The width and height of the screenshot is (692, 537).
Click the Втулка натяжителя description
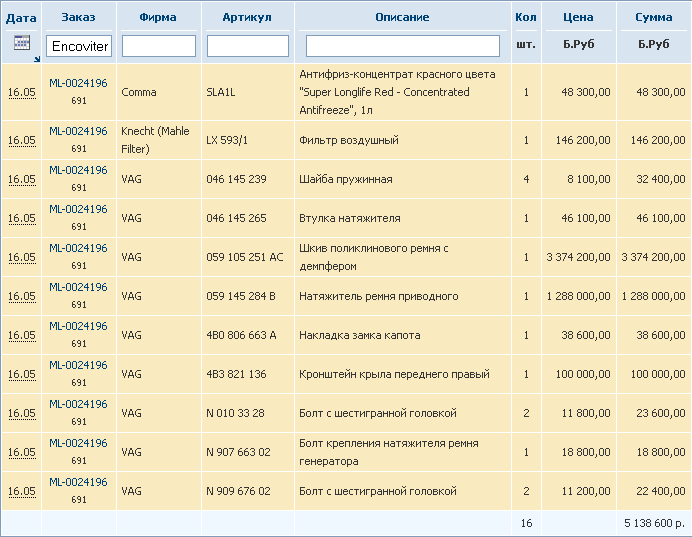[350, 218]
